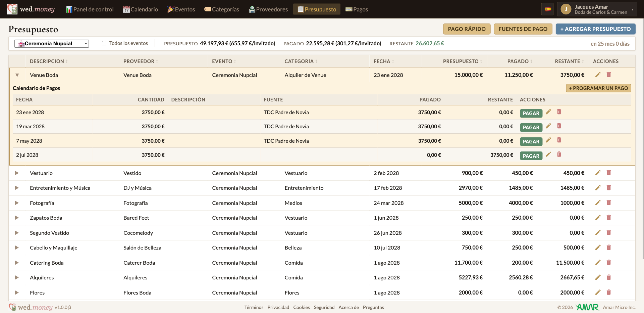The image size is (644, 313).
Task: Delete the 19 mar 2028 scheduled payment
Action: pos(559,126)
